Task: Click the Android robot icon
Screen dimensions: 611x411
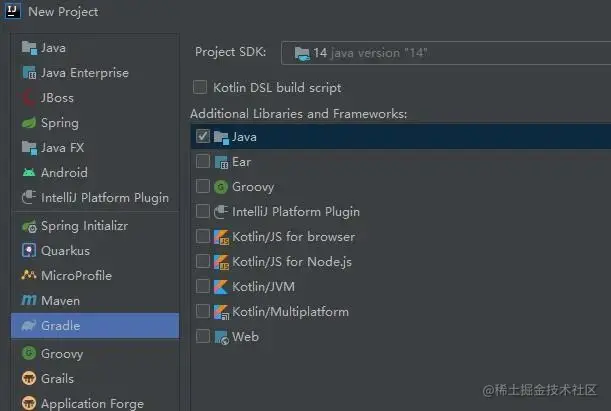Action: tap(29, 173)
